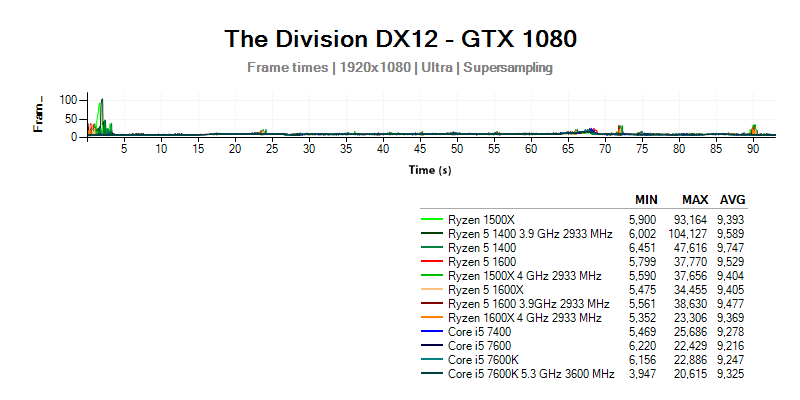Select Ryzen 5 1400 3.9 GHz 2933 MHz label
Screen dimensions: 800x400
(x=530, y=234)
